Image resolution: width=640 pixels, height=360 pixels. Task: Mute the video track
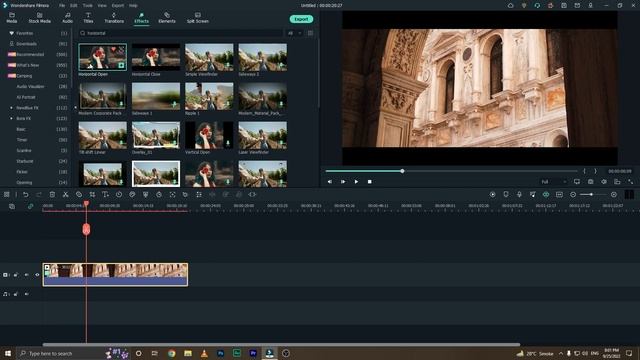pos(27,275)
